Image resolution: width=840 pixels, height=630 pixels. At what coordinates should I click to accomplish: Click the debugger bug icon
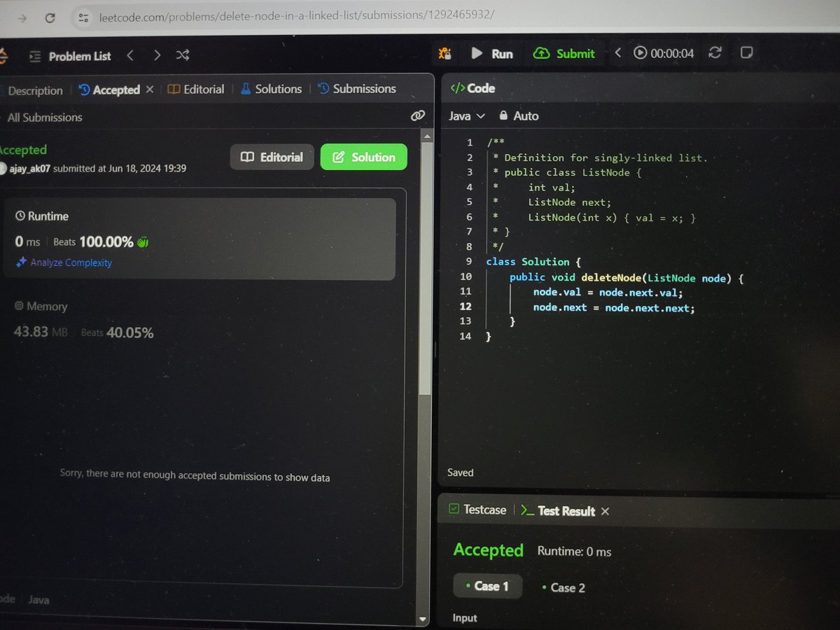(444, 53)
